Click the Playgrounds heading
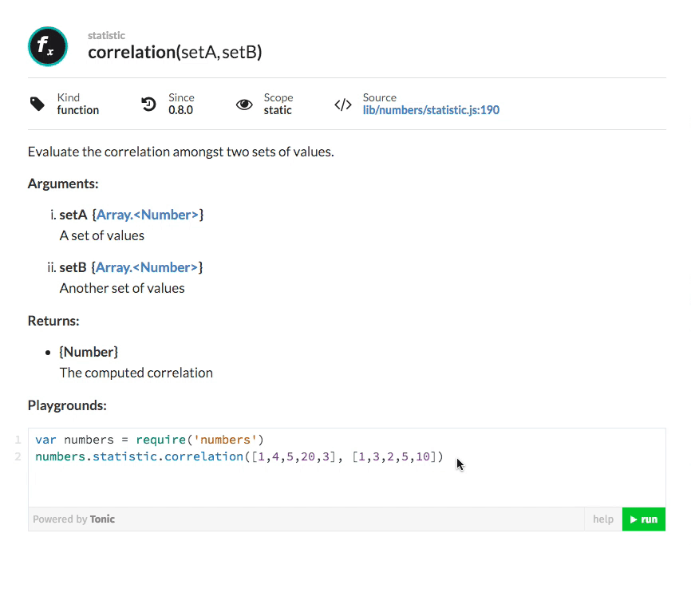This screenshot has height=616, width=691. click(67, 405)
